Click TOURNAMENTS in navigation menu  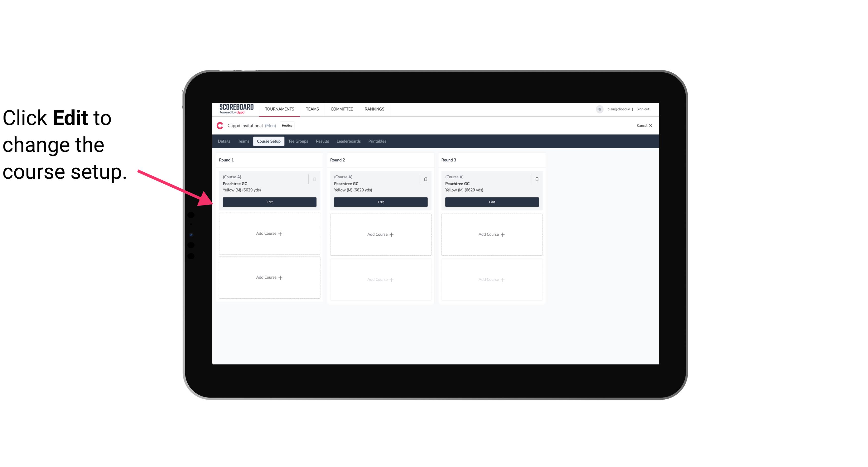280,109
